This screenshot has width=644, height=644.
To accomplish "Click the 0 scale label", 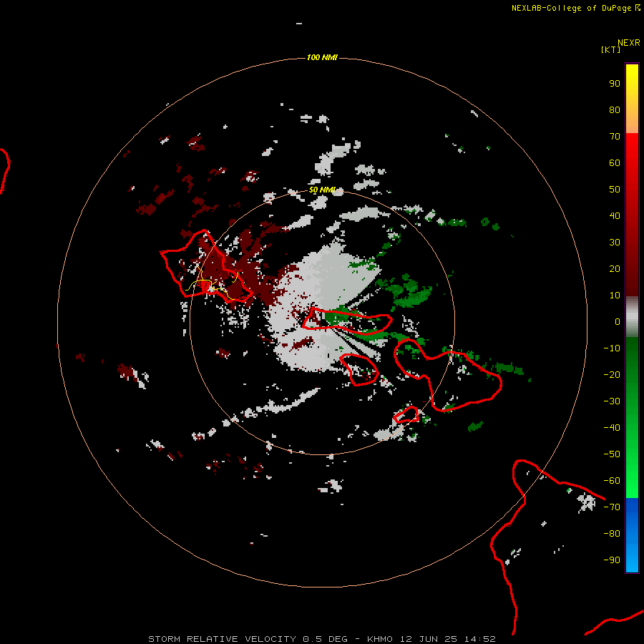I will [x=618, y=321].
